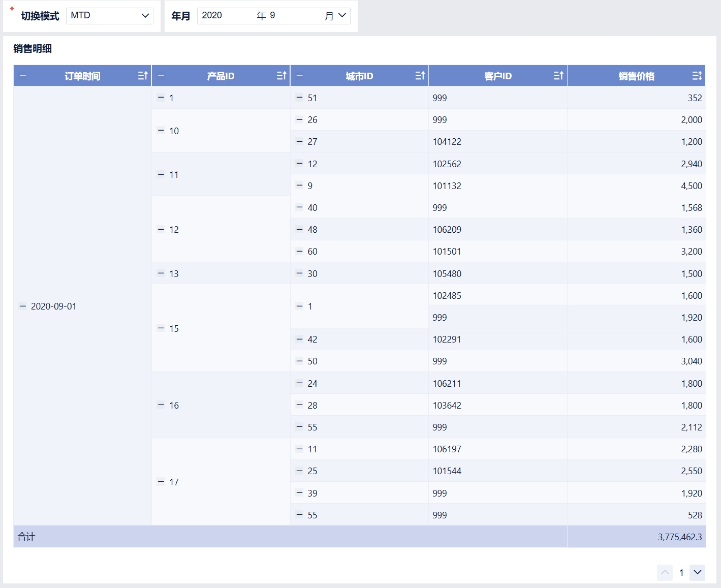The image size is (721, 588).
Task: Select the page number 1 field
Action: click(x=681, y=573)
